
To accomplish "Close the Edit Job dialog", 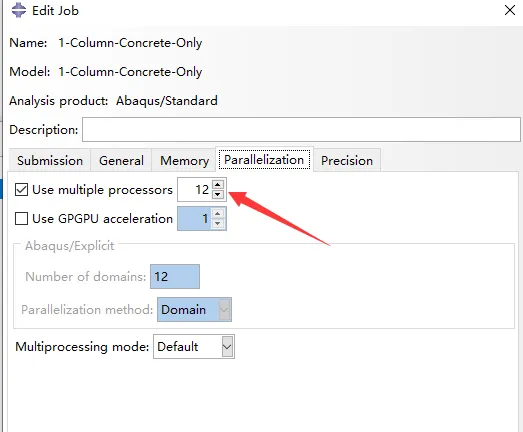I will [510, 10].
